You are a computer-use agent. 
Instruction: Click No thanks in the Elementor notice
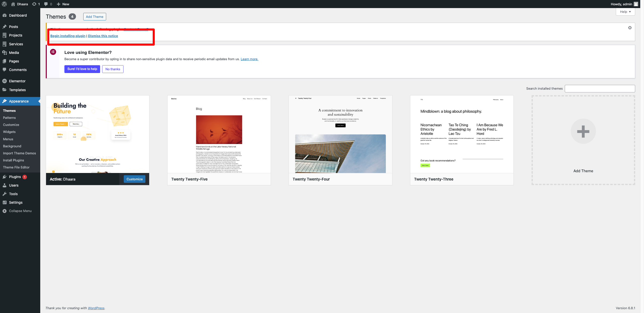coord(113,69)
